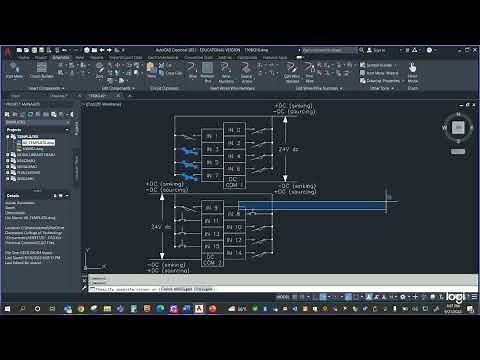The height and width of the screenshot is (360, 480).
Task: Go to next project drawing arrow
Action: coord(109,50)
